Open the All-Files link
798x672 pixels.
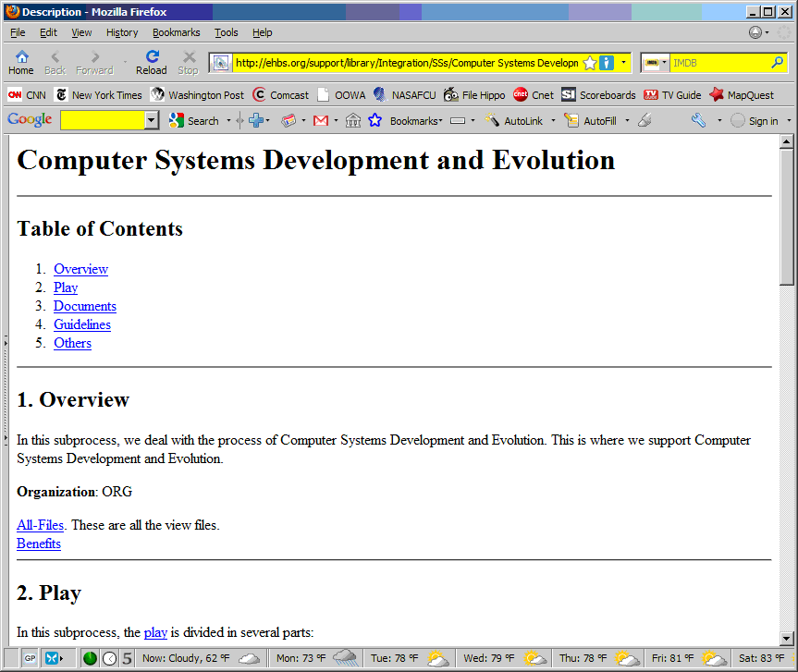(x=40, y=525)
